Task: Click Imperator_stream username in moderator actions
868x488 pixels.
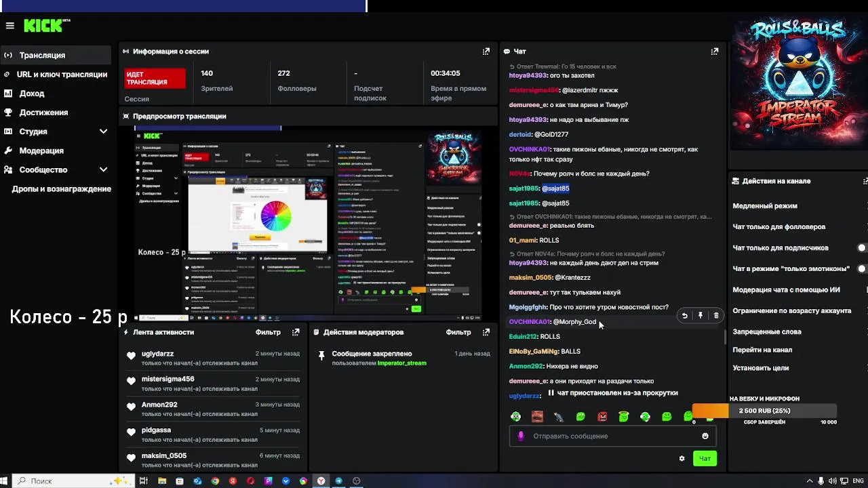Action: pyautogui.click(x=401, y=363)
